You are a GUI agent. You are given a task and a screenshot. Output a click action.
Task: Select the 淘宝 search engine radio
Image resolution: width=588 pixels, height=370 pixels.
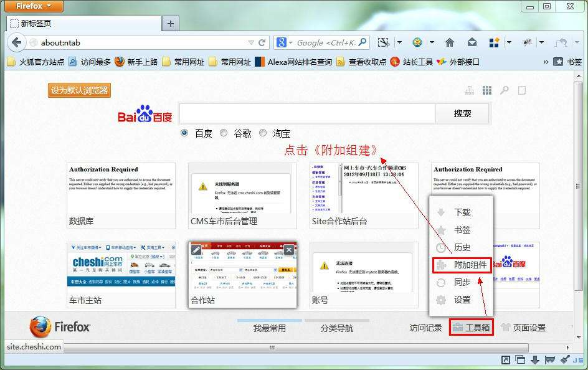263,133
